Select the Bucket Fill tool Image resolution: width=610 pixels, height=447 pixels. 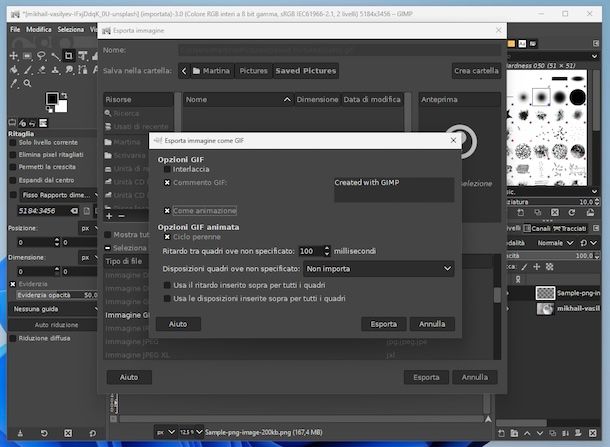pos(14,70)
